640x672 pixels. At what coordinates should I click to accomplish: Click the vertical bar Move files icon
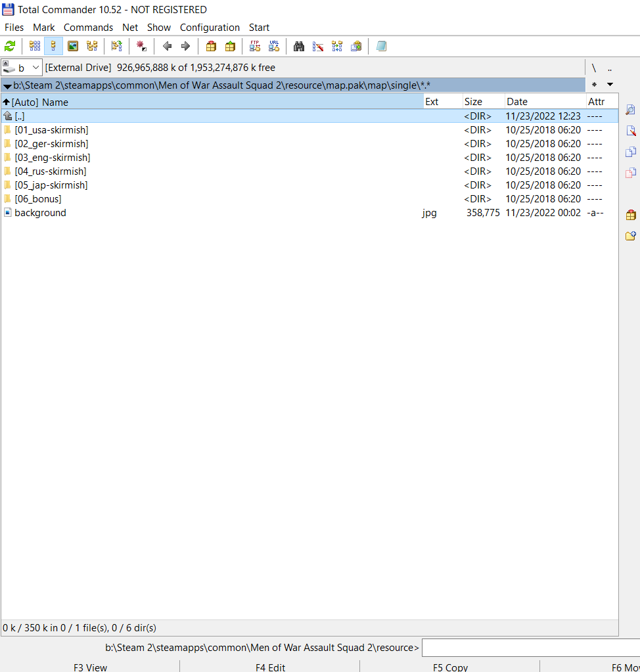tap(631, 173)
